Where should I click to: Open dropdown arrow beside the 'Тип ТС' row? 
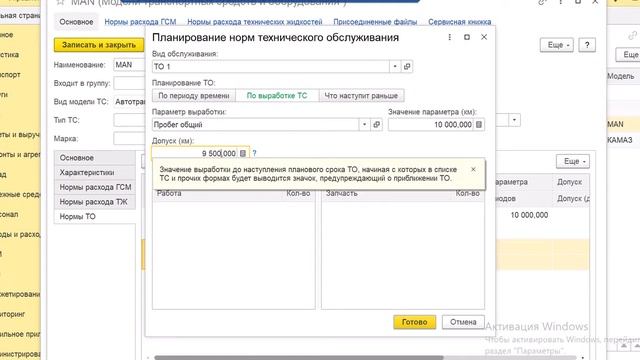pos(514,120)
